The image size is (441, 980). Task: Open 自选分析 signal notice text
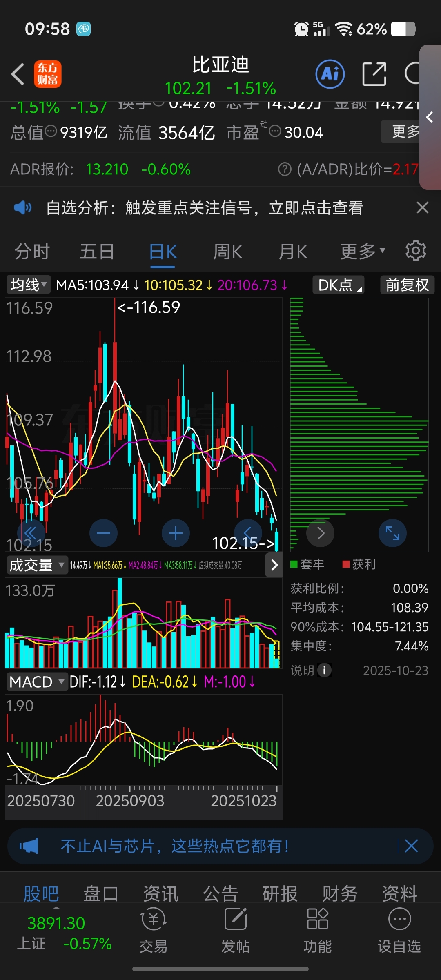click(x=205, y=208)
